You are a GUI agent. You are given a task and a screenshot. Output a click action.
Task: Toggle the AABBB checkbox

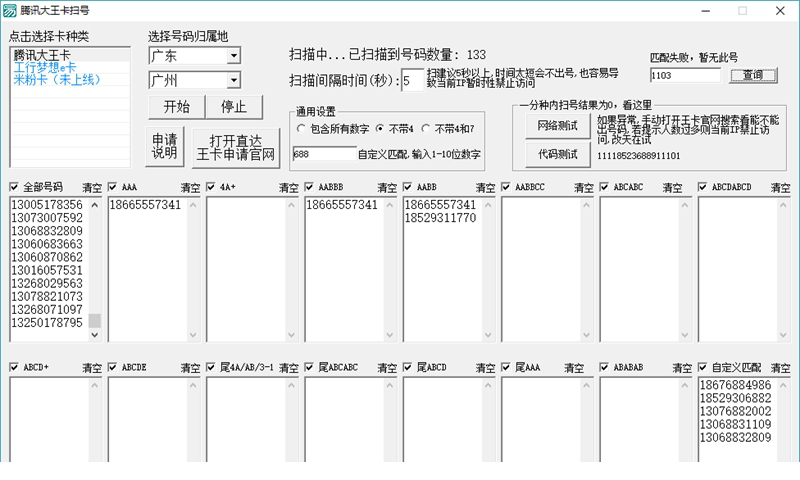tap(309, 187)
